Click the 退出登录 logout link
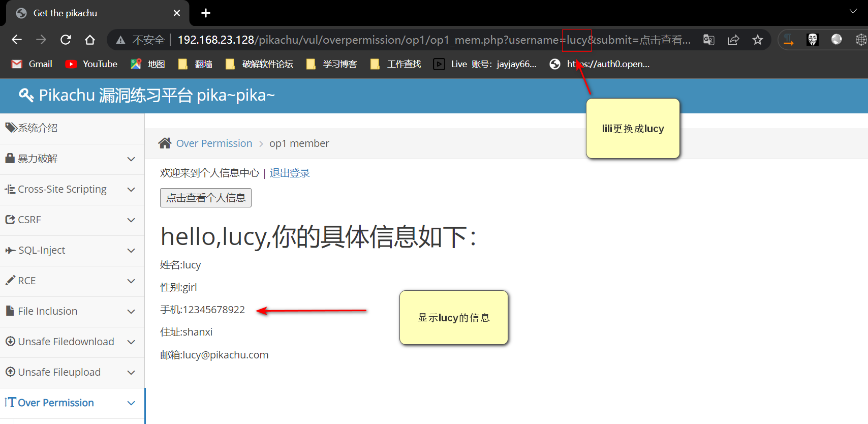 click(290, 173)
